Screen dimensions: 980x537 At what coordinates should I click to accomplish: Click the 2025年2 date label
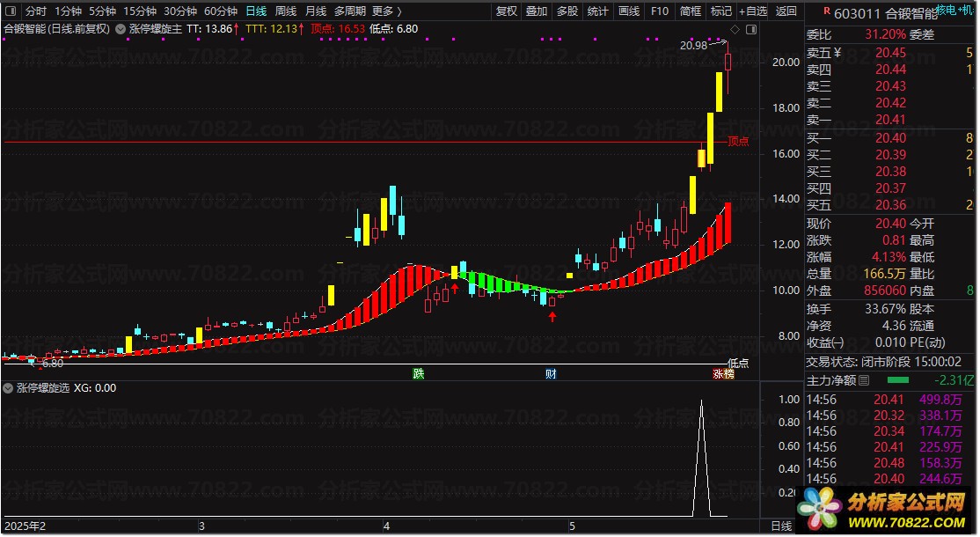tap(25, 526)
